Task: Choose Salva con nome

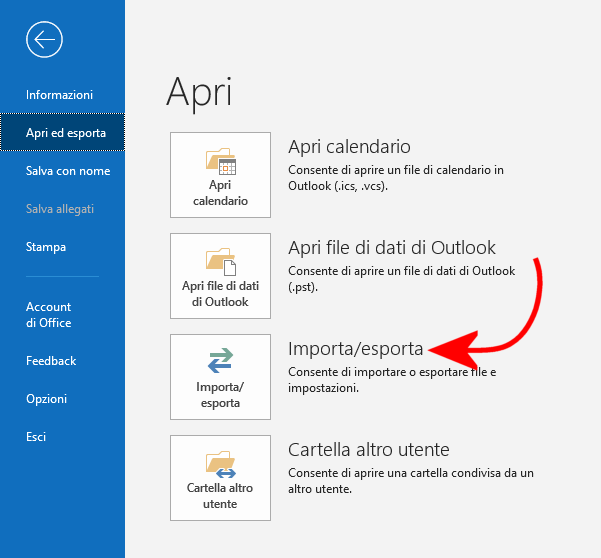Action: pos(68,171)
